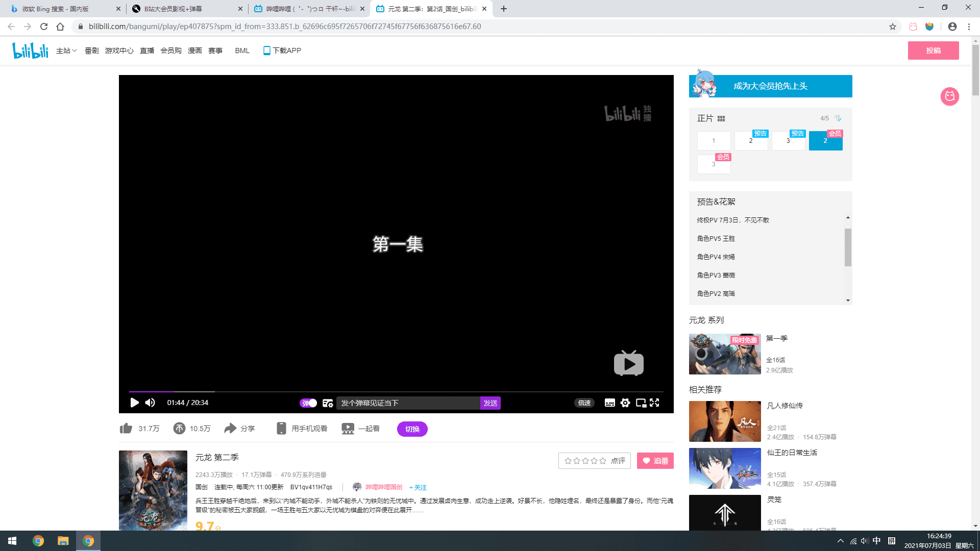Open the 番剧 navigation item
Viewport: 980px width, 551px height.
91,51
